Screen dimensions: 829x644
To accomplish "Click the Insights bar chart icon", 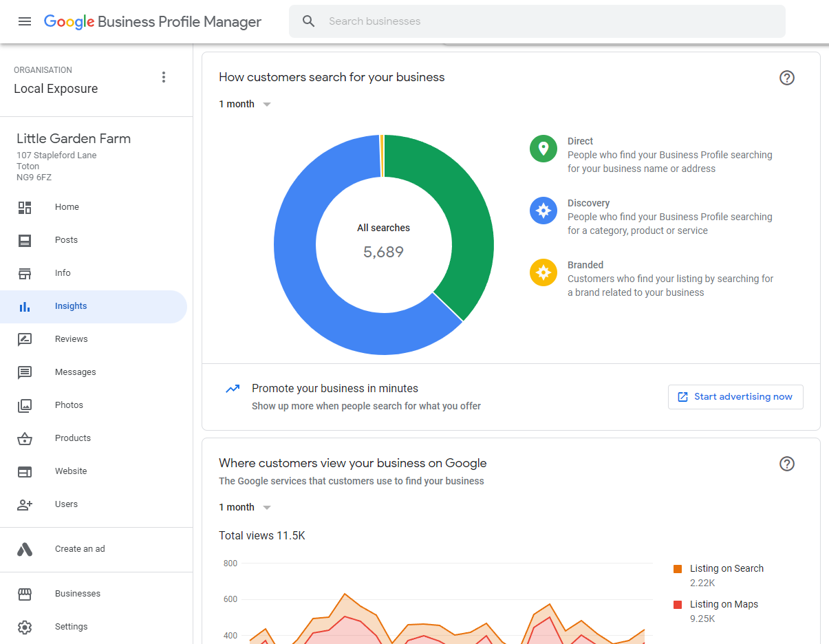I will (25, 305).
